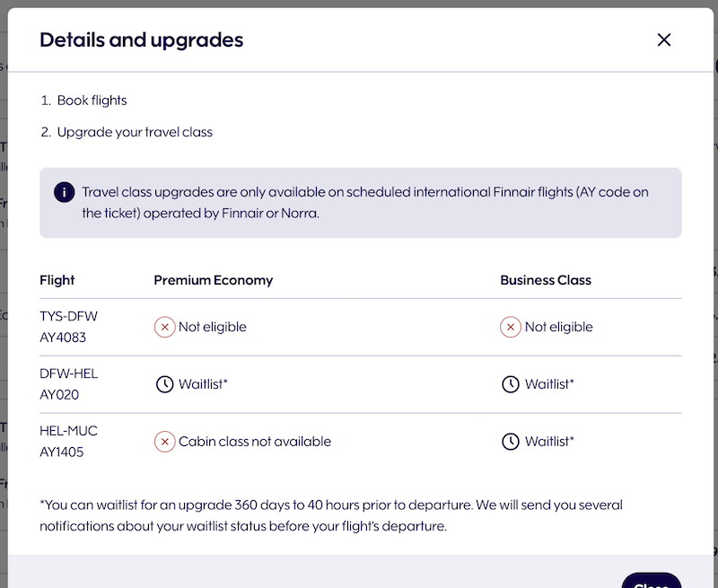Click the info icon in the notice banner

[64, 192]
